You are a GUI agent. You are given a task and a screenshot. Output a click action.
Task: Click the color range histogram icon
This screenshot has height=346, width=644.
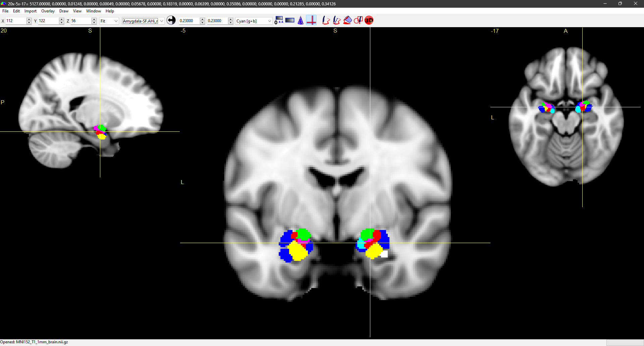click(279, 20)
